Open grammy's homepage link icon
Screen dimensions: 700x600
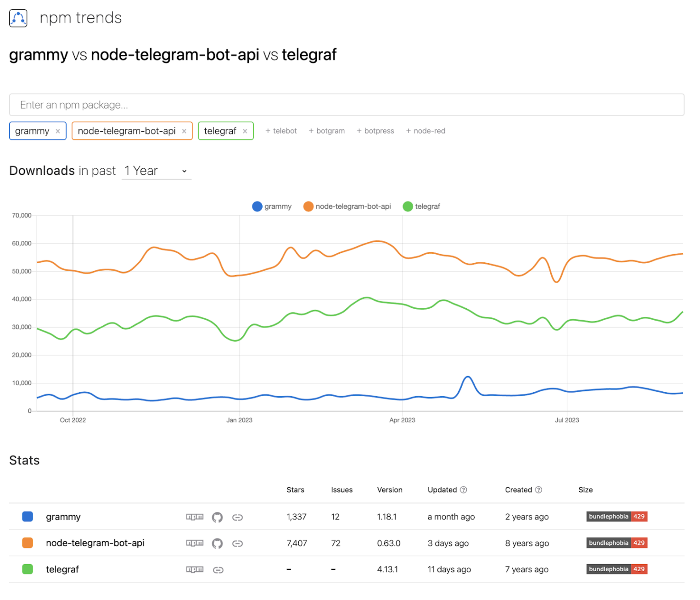pyautogui.click(x=237, y=517)
